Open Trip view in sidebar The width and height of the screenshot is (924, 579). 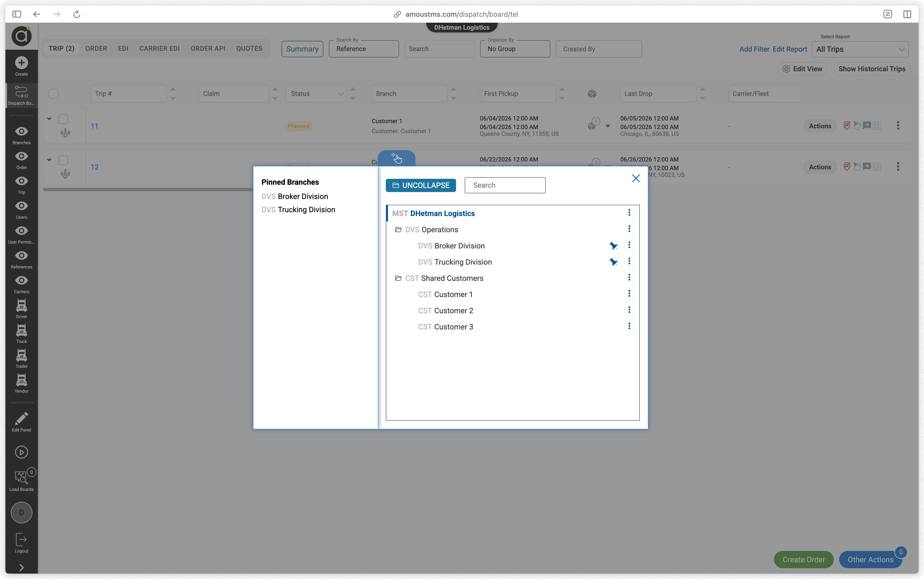click(21, 185)
